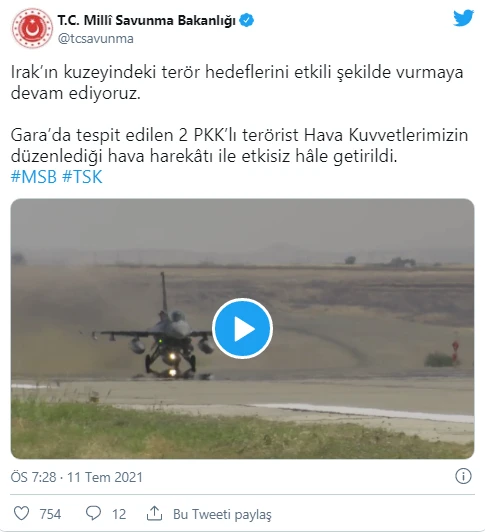The width and height of the screenshot is (485, 532).
Task: Open the @tcsavunma handle link
Action: (95, 39)
